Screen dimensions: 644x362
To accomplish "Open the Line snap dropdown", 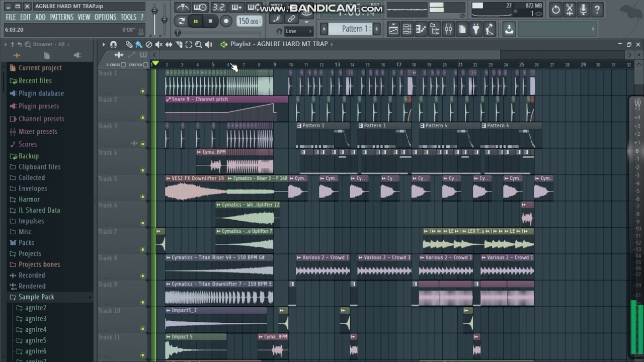I will (x=299, y=31).
